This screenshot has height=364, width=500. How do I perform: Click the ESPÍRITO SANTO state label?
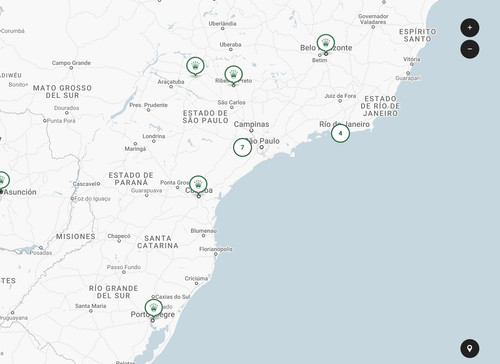click(x=418, y=35)
